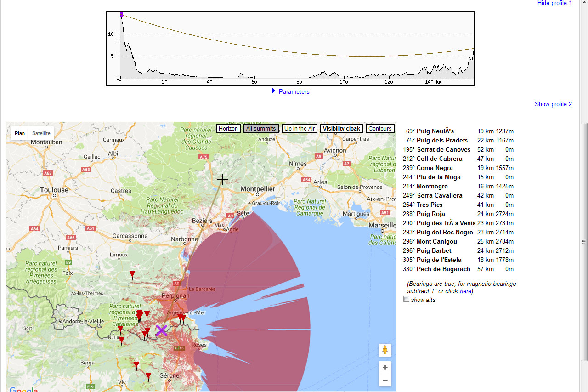Click the red summit pin near Limoux

coord(132,275)
